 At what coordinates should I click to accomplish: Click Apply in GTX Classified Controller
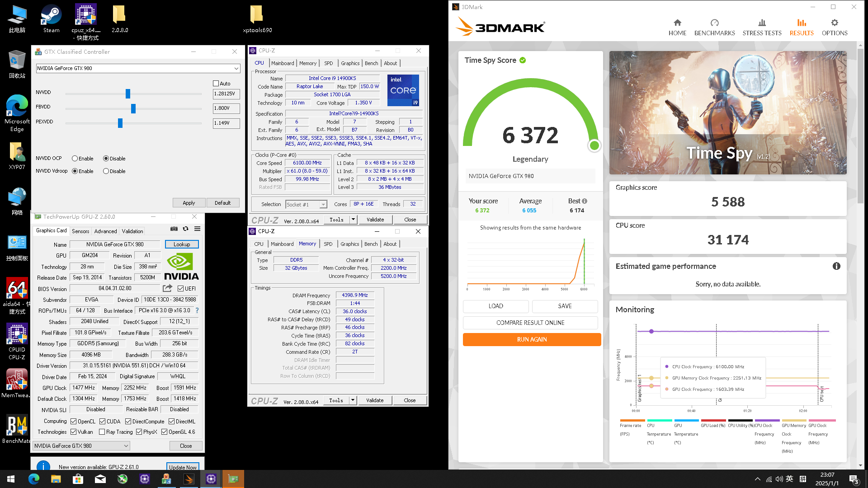[x=189, y=203]
